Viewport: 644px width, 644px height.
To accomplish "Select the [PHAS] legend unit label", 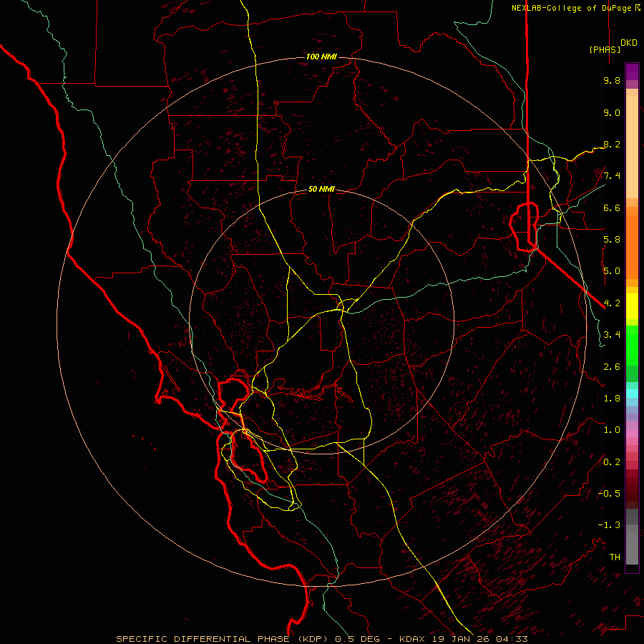I will tap(605, 49).
